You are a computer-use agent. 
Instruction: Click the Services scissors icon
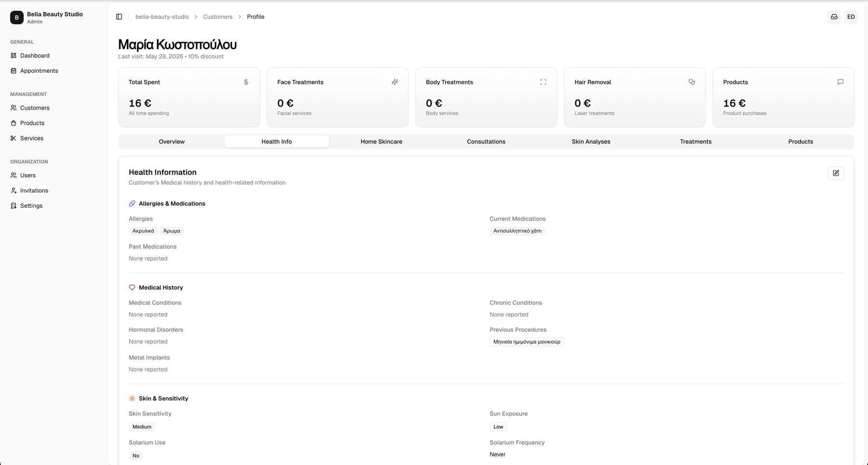(x=14, y=138)
